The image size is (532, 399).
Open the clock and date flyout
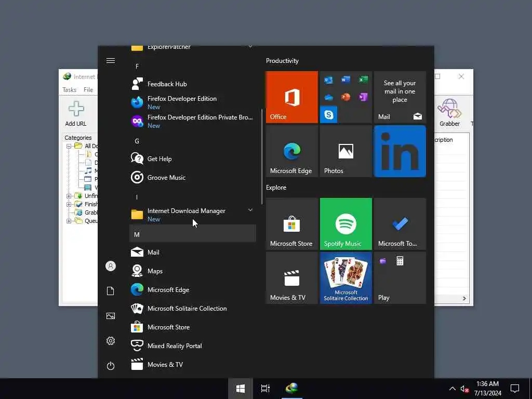[x=487, y=389]
